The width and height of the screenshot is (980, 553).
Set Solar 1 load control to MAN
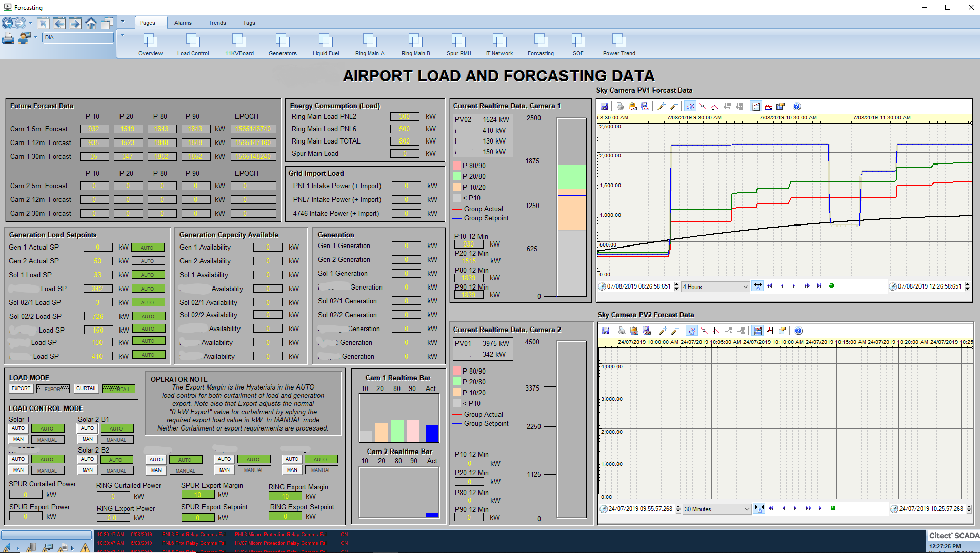pos(18,439)
